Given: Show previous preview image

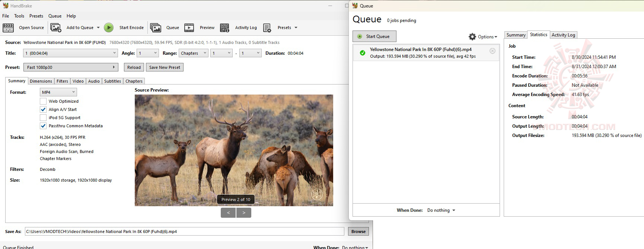Looking at the screenshot, I should (228, 213).
